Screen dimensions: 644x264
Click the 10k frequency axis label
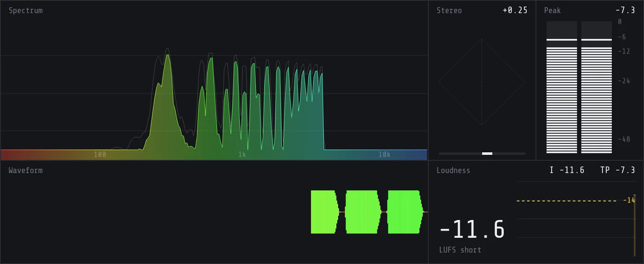(x=385, y=155)
